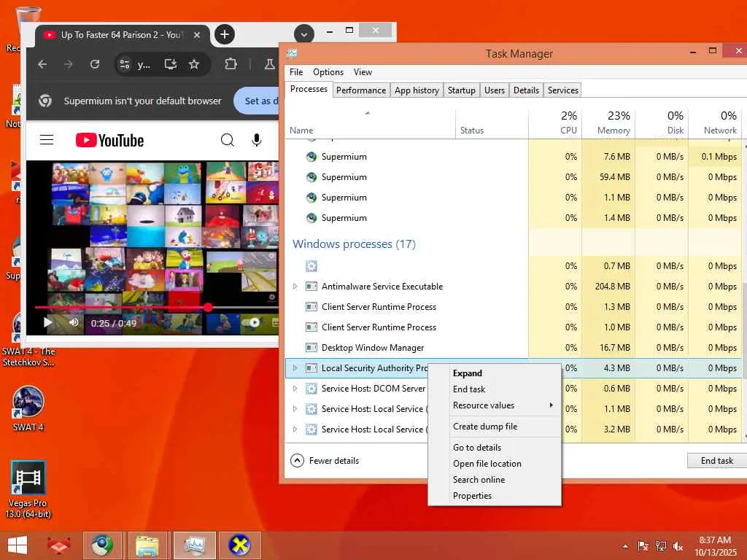Open a new browser tab with plus
The image size is (747, 560).
(x=225, y=34)
